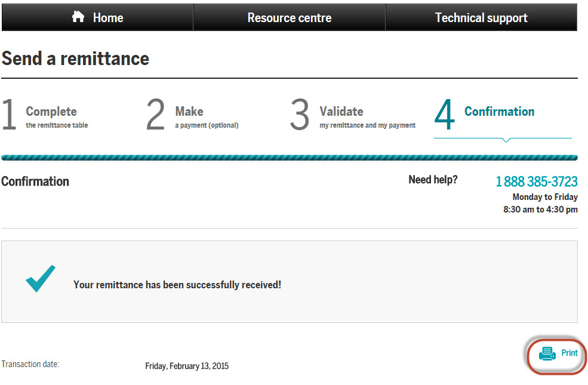The width and height of the screenshot is (588, 385).
Task: Open the Resource centre menu
Action: pyautogui.click(x=290, y=17)
